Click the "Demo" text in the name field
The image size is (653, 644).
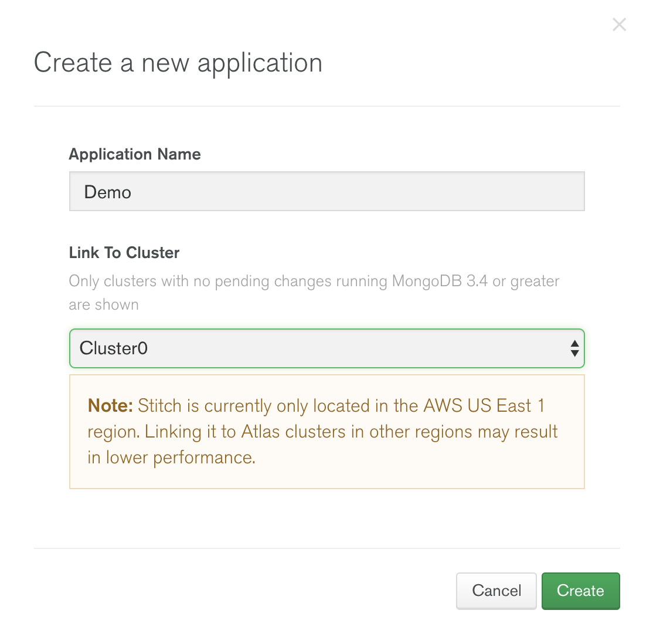tap(108, 192)
